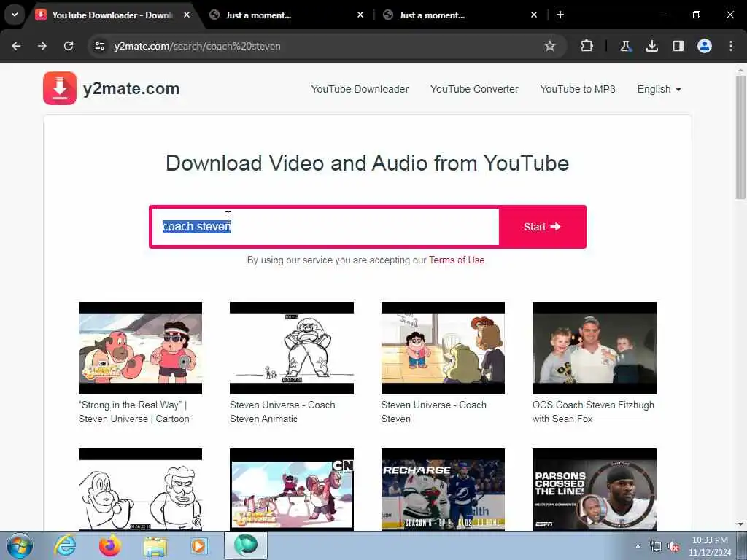Close the first 'Just a moment...' tab
Viewport: 747px width, 560px height.
click(x=360, y=15)
